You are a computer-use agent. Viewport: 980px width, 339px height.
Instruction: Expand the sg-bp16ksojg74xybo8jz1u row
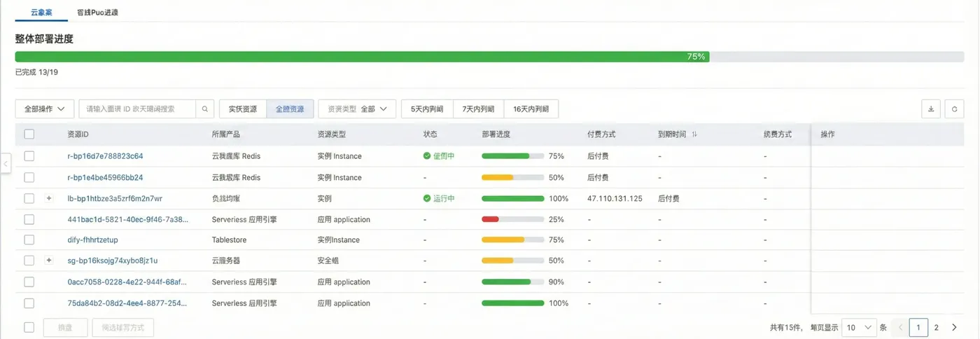49,261
